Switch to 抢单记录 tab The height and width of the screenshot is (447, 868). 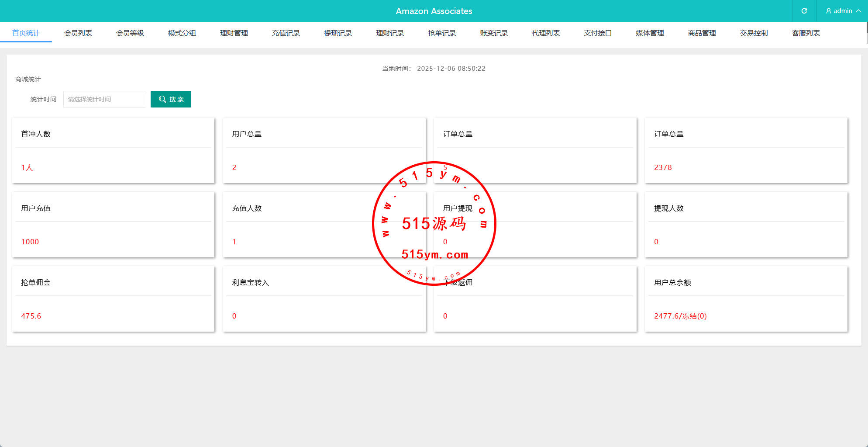click(441, 33)
